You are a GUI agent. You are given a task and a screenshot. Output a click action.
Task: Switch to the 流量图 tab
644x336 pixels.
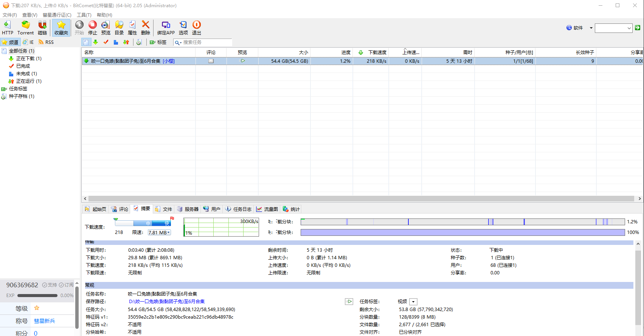click(x=267, y=209)
